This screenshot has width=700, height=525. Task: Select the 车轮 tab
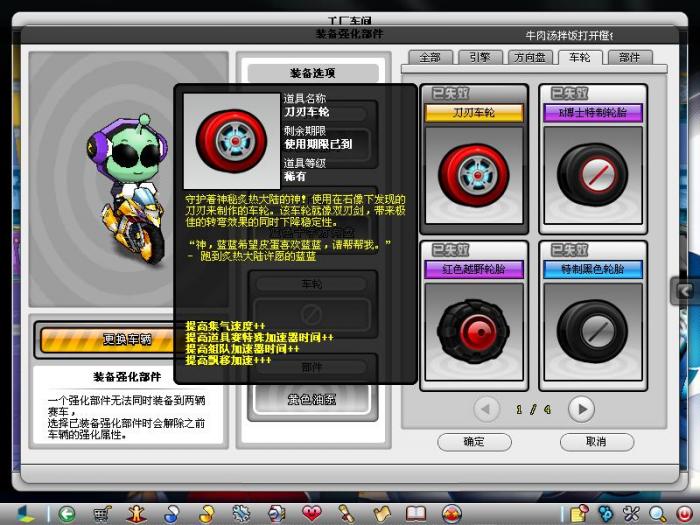click(580, 58)
